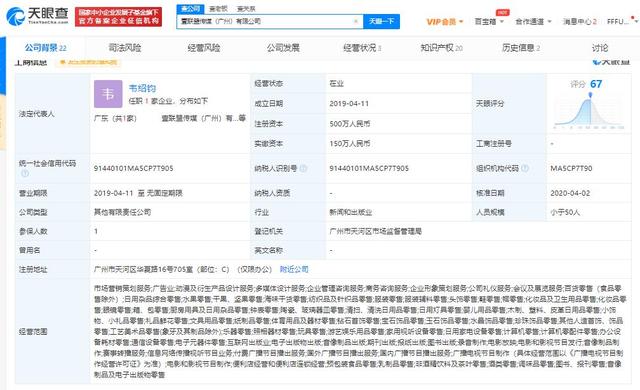Click organization code MA5CP7T90
The image size is (640, 390).
(x=571, y=168)
